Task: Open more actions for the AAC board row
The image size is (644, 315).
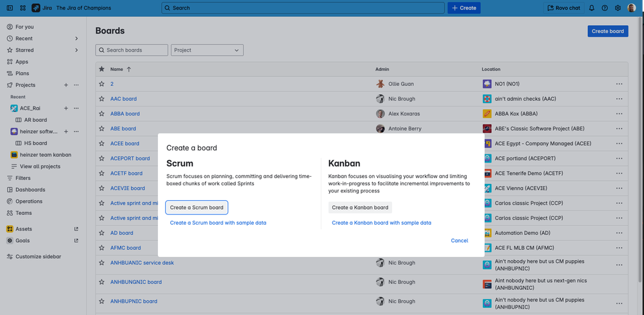Action: click(619, 99)
